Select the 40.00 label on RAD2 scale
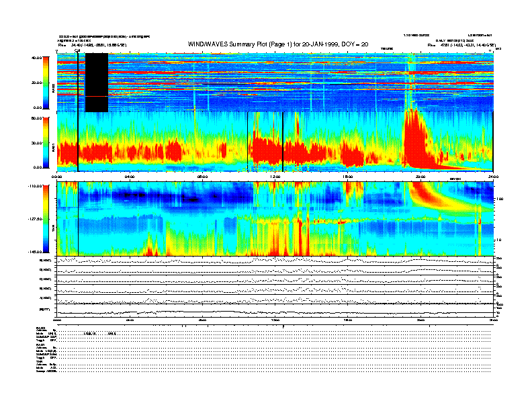 (x=37, y=58)
